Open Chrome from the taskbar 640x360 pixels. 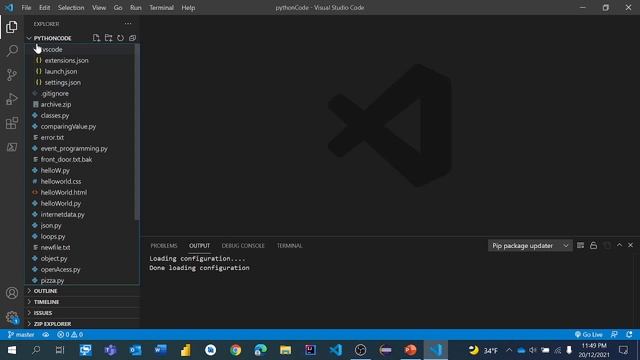pyautogui.click(x=236, y=350)
